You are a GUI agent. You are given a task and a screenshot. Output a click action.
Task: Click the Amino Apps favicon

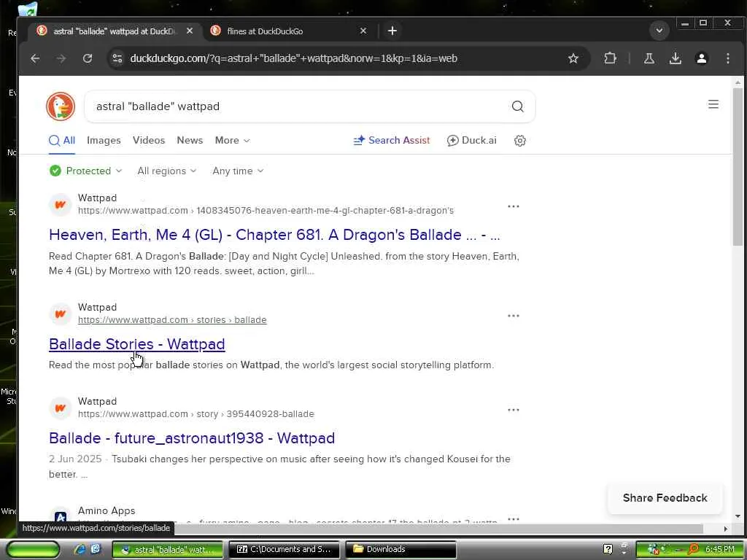(x=61, y=516)
